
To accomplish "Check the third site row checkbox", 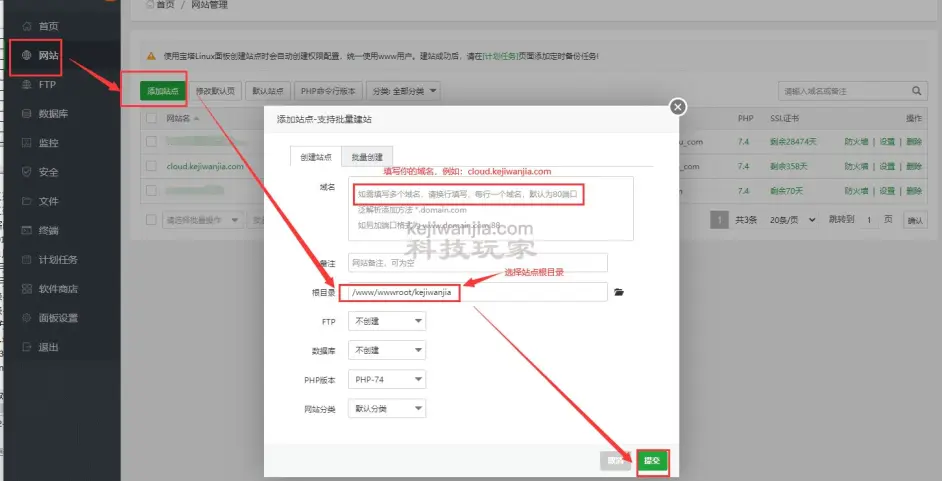I will [x=151, y=190].
